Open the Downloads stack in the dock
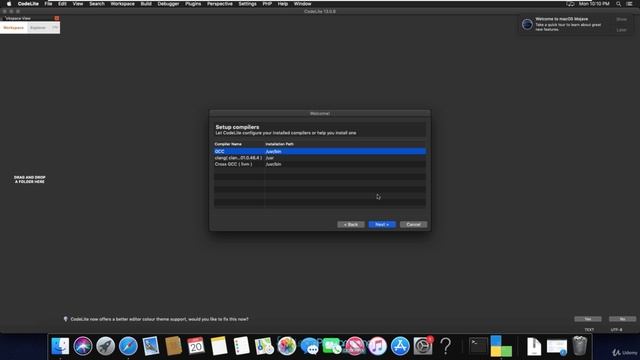Image resolution: width=640 pixels, height=360 pixels. 557,346
